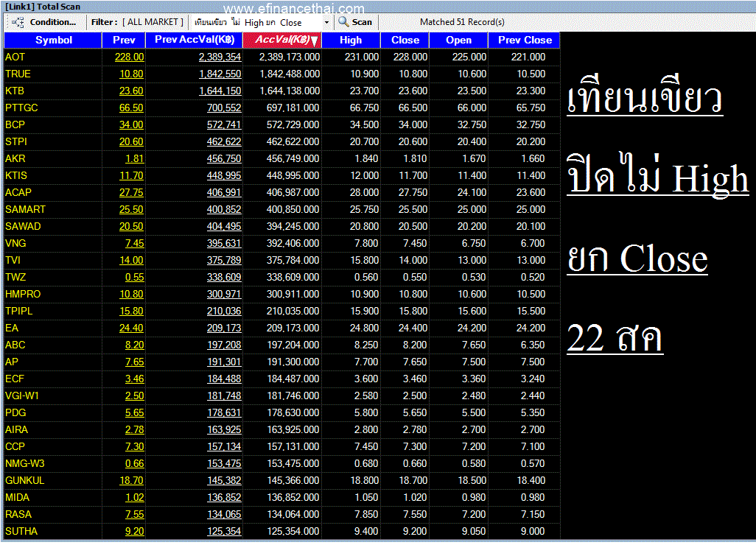The height and width of the screenshot is (545, 756).
Task: Select the TWZ symbol
Action: tap(15, 277)
